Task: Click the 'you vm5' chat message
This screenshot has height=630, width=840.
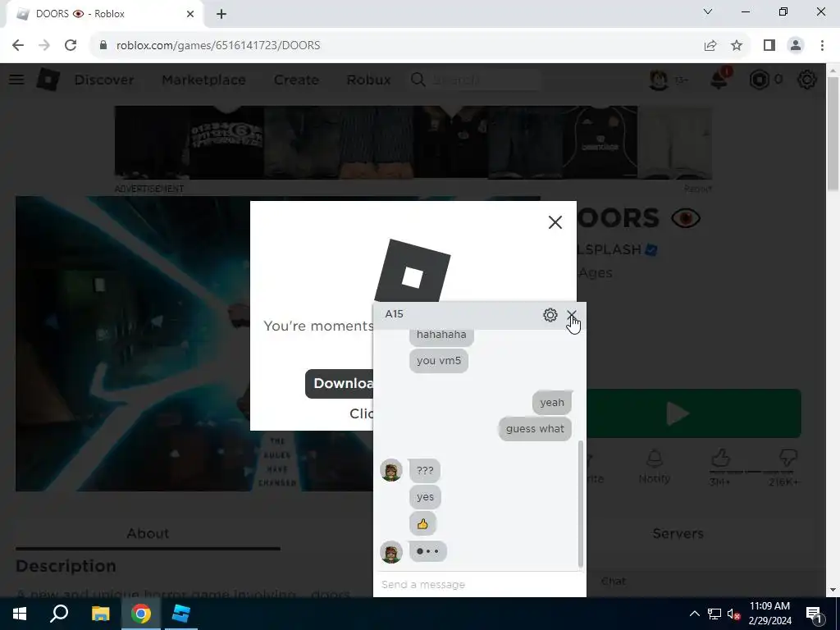Action: pyautogui.click(x=439, y=361)
